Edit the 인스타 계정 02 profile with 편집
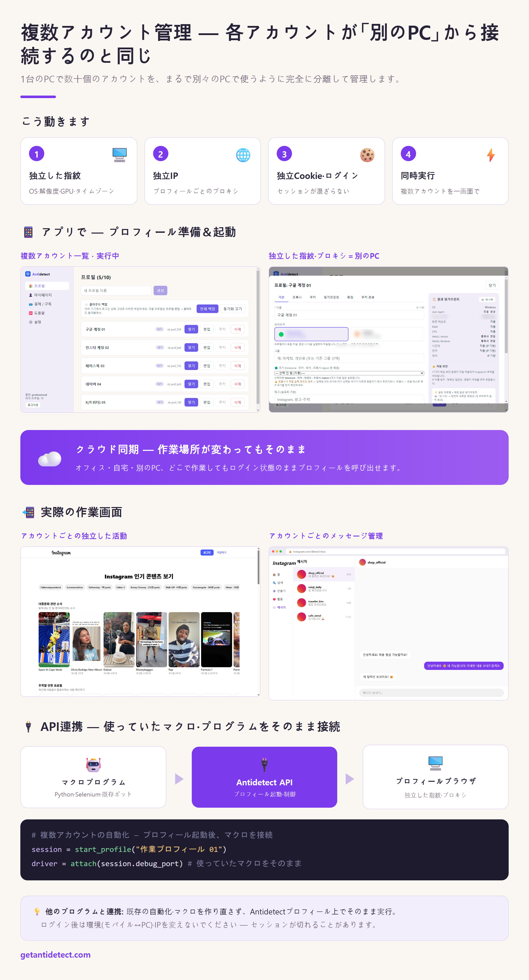The image size is (529, 980). [207, 347]
